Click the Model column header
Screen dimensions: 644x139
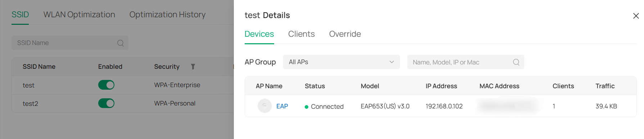click(370, 86)
